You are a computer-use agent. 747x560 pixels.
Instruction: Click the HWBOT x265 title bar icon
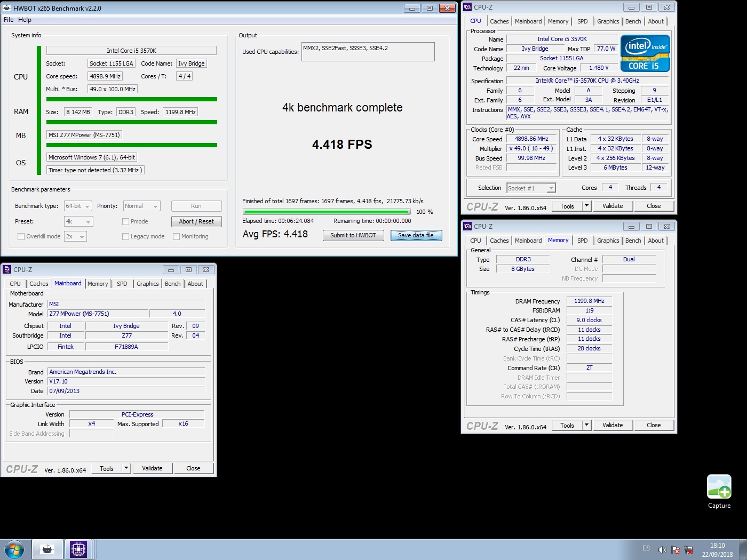pyautogui.click(x=7, y=8)
